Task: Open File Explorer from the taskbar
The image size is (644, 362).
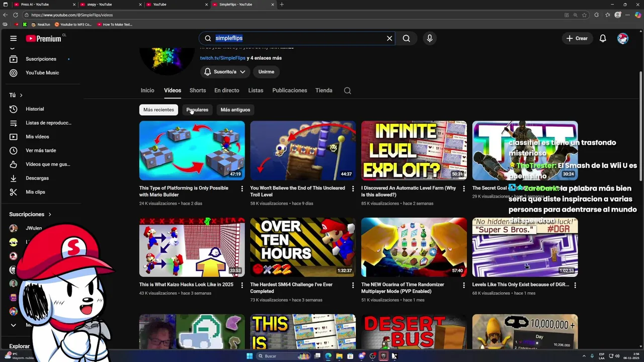Action: [x=340, y=356]
